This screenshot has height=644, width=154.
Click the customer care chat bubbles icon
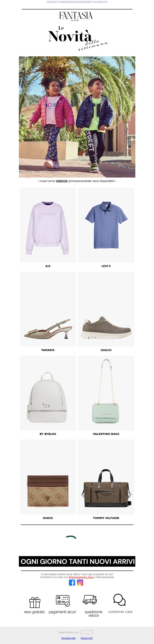tap(120, 600)
